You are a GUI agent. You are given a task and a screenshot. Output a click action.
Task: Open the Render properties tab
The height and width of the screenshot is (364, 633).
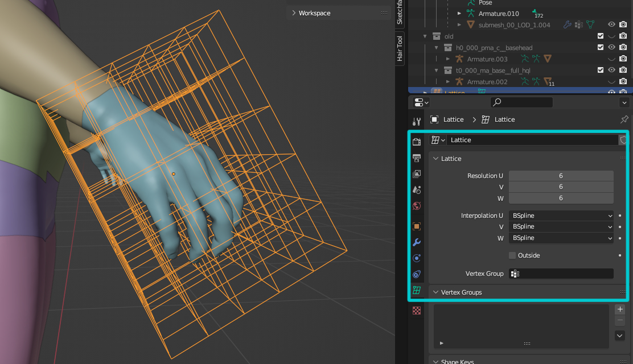(417, 142)
